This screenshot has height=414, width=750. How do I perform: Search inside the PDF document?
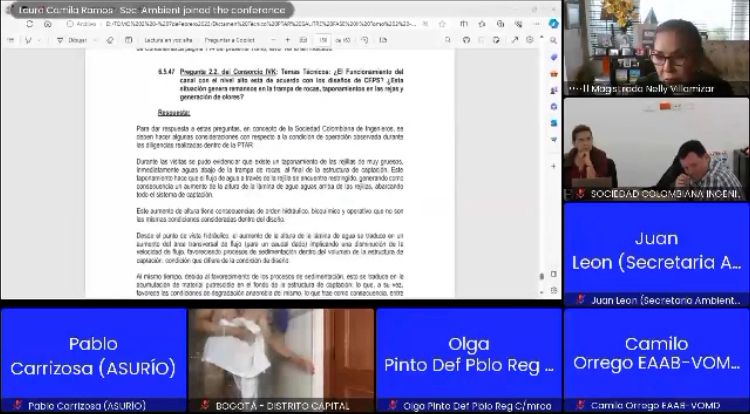point(448,41)
